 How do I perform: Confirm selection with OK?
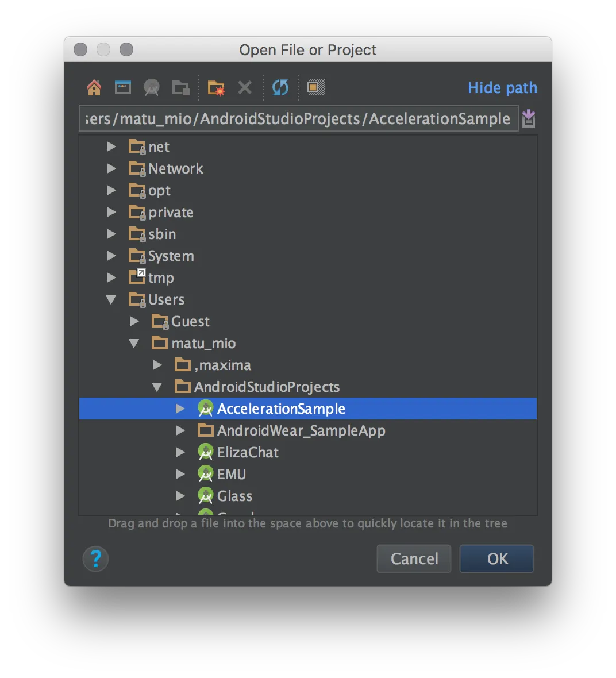click(496, 558)
